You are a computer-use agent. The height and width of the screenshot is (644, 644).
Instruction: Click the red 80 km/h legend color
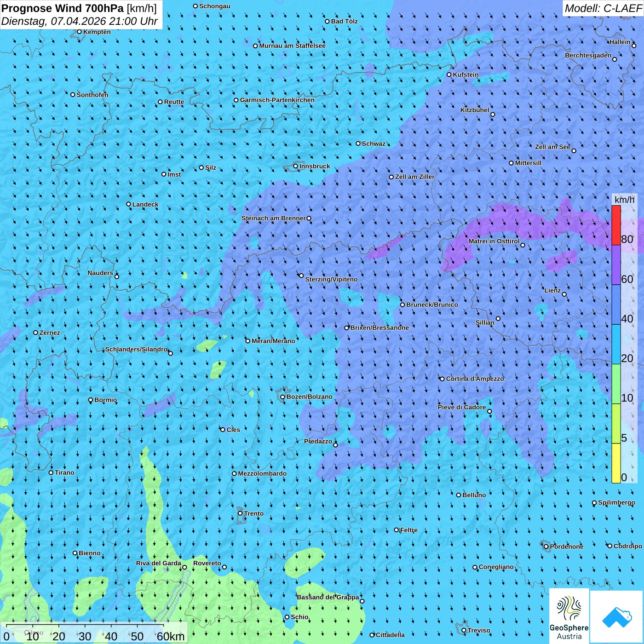616,225
